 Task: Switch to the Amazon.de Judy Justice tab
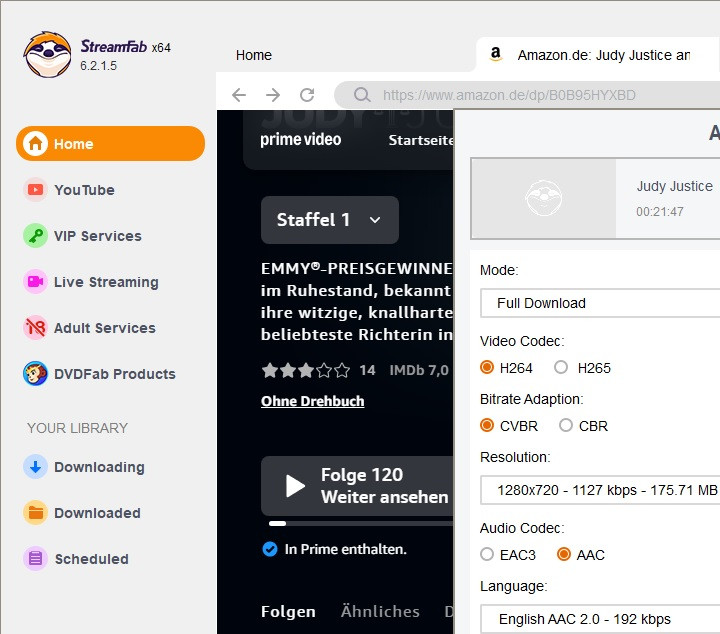(600, 55)
